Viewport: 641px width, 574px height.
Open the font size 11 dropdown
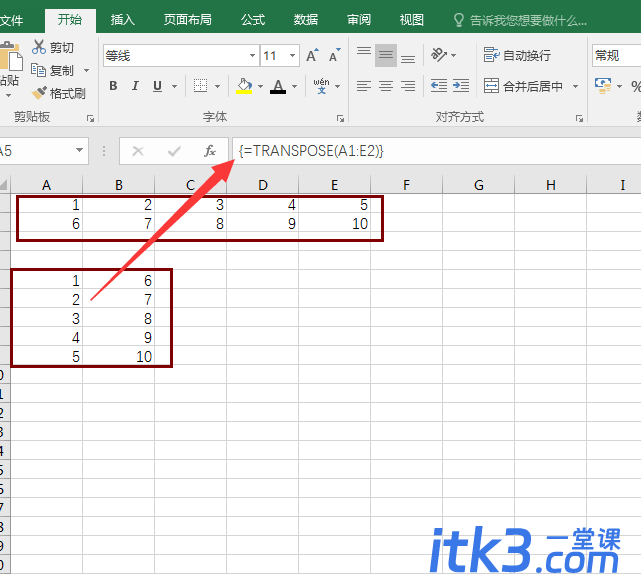[293, 56]
